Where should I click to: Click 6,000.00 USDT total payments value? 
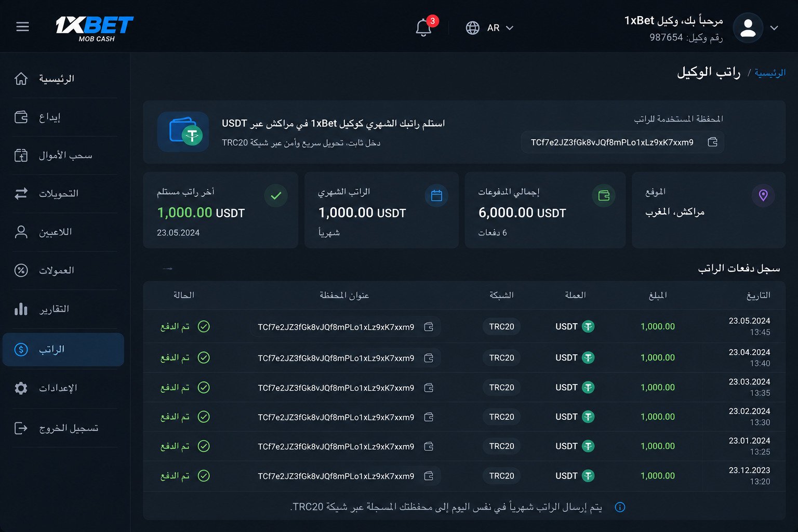[x=522, y=212]
